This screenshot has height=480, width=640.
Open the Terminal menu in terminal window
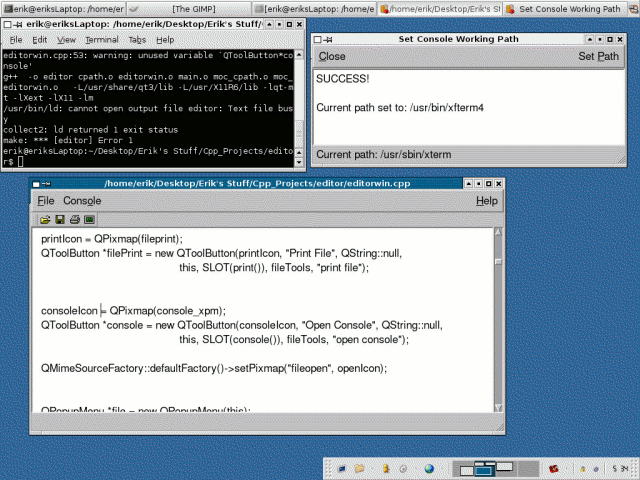(101, 40)
